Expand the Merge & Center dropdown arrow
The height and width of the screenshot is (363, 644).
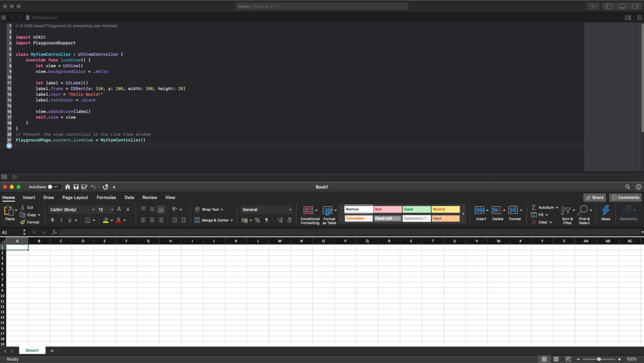[231, 220]
